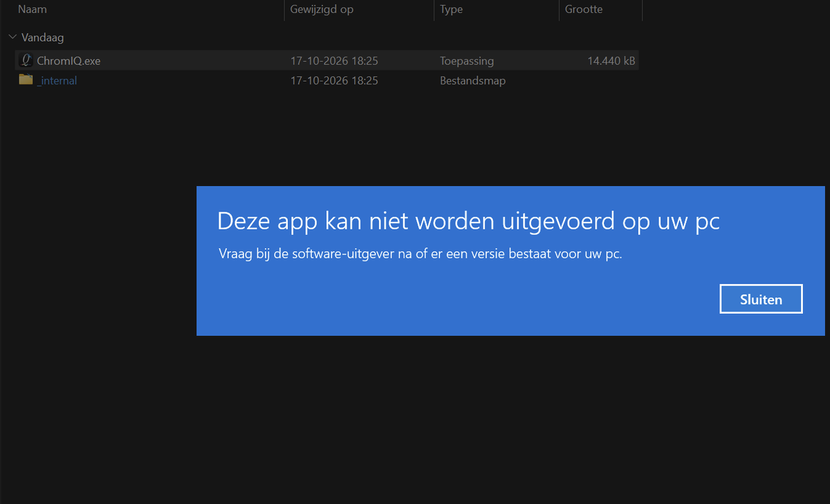Click the Vandaag group header label
This screenshot has height=504, width=830.
[x=43, y=37]
